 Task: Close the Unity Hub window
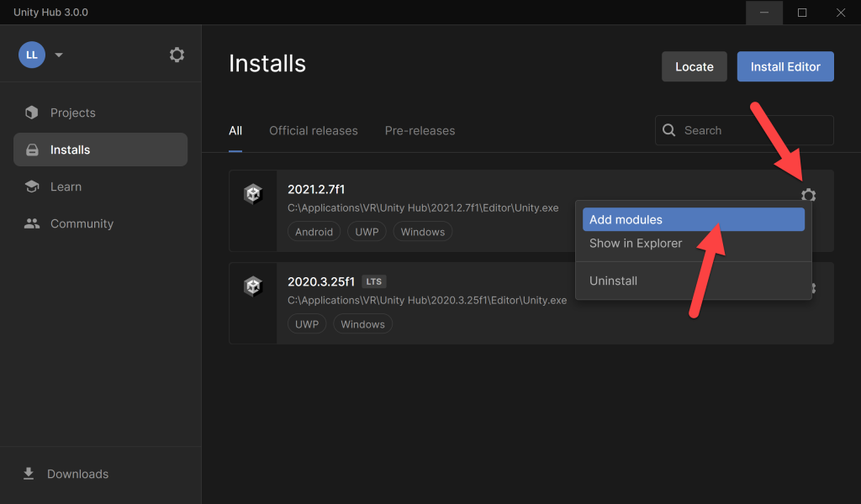click(x=841, y=12)
